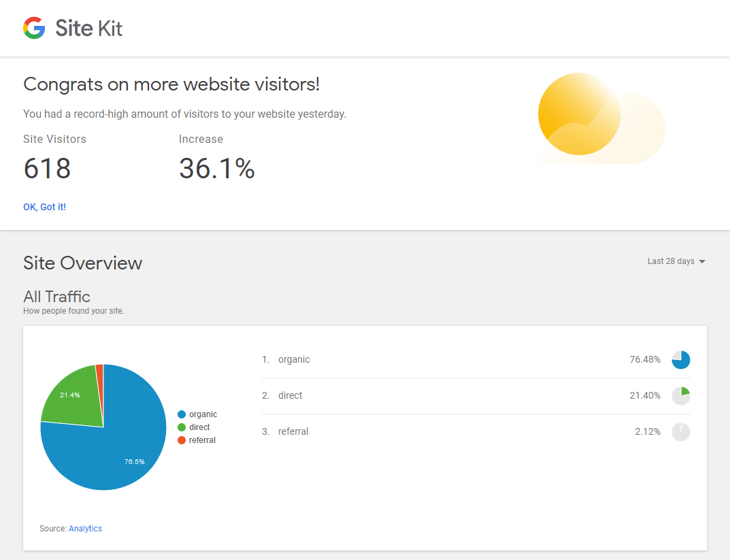Click the 76.5% pie chart label
The width and height of the screenshot is (730, 560).
tap(135, 462)
